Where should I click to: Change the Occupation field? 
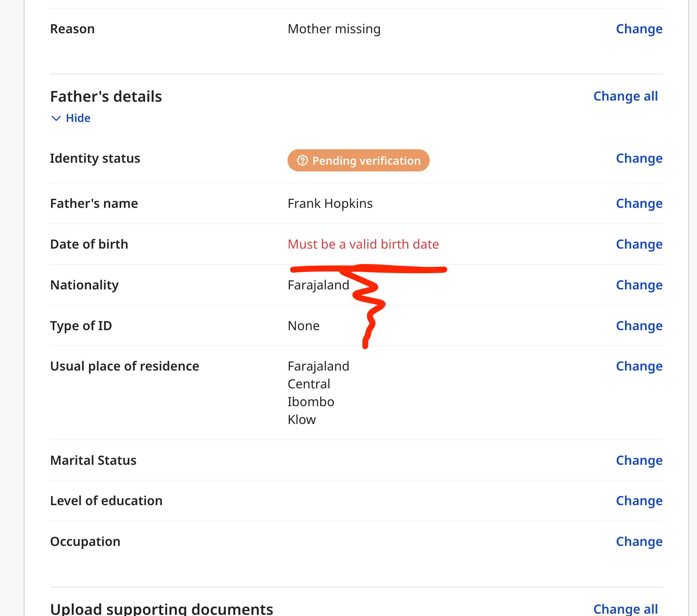coord(639,542)
